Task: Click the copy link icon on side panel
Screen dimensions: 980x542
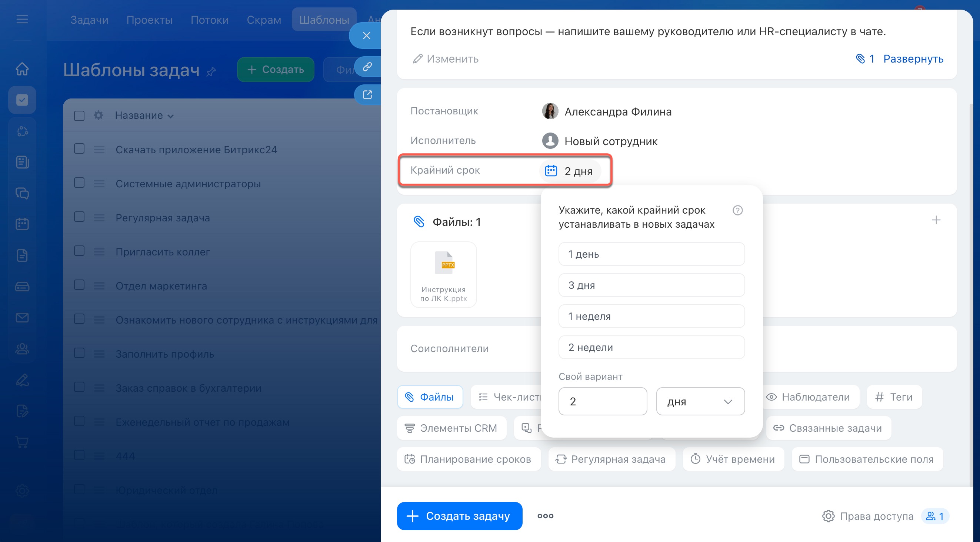Action: pos(367,67)
